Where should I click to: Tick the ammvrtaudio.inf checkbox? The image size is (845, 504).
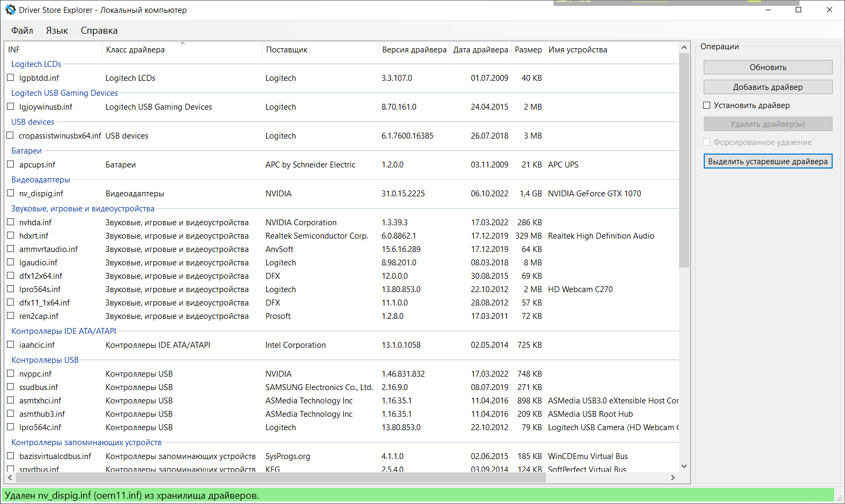tap(11, 249)
